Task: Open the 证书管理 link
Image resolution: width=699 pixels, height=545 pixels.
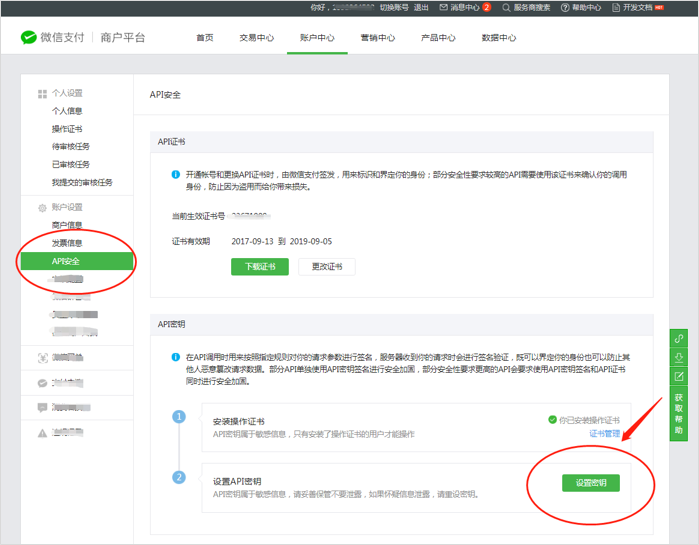Action: coord(604,434)
